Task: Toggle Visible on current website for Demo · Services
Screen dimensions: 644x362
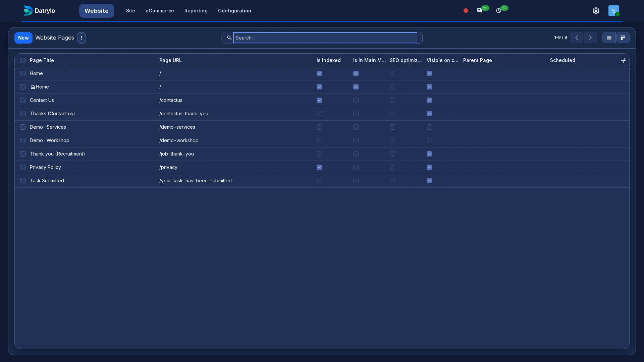Action: pos(429,127)
